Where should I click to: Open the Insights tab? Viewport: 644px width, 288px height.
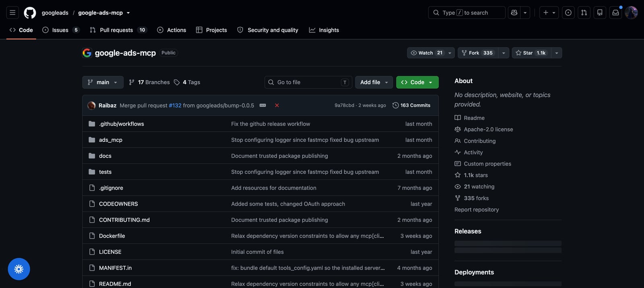[x=324, y=30]
